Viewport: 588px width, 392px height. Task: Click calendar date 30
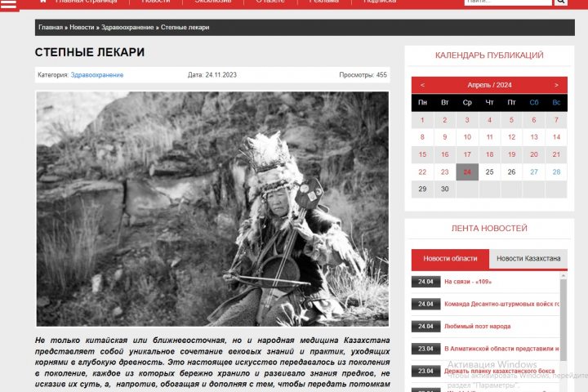tap(445, 189)
